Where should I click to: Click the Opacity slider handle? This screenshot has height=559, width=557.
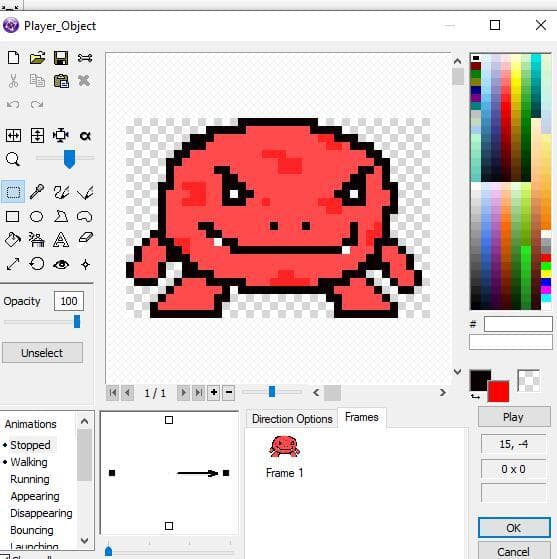pos(77,322)
